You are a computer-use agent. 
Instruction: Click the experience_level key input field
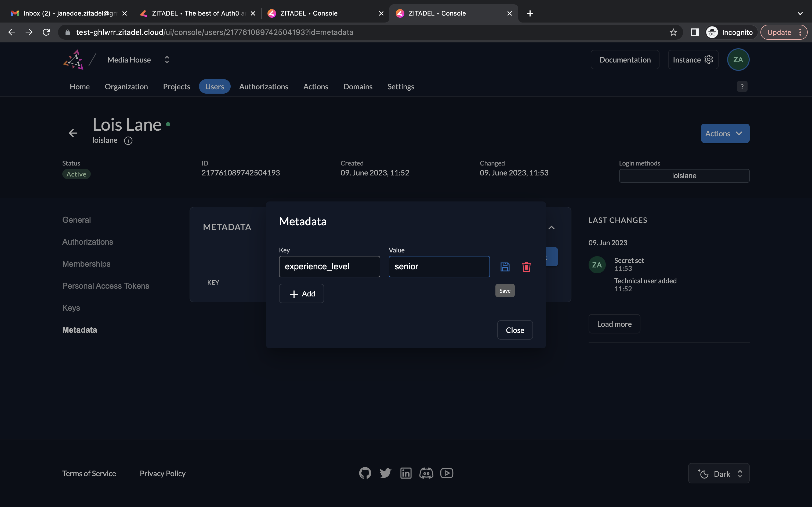[329, 266]
